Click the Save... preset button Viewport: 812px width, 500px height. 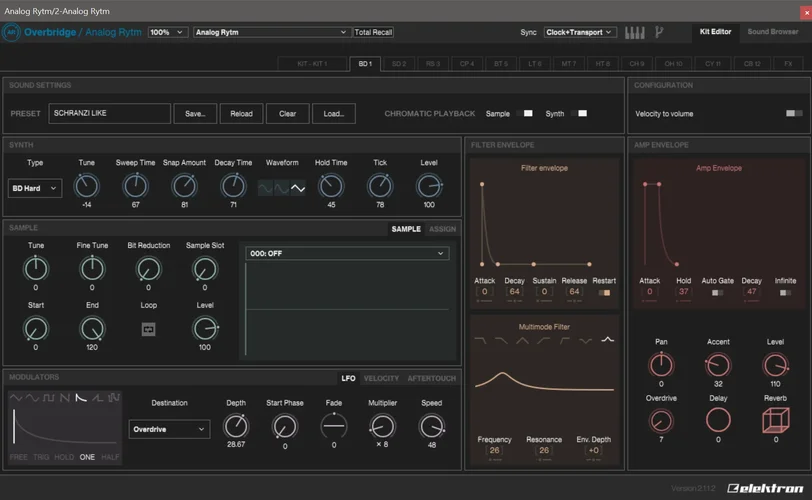[x=194, y=114]
